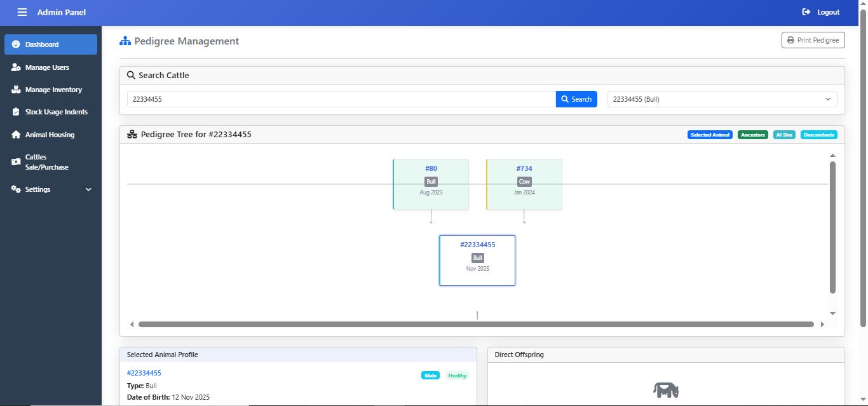Click the tree scroll left arrow
The height and width of the screenshot is (406, 868).
click(132, 324)
